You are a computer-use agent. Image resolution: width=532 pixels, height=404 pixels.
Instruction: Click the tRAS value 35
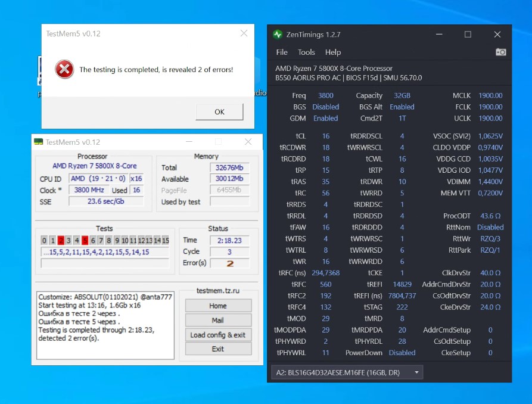326,182
